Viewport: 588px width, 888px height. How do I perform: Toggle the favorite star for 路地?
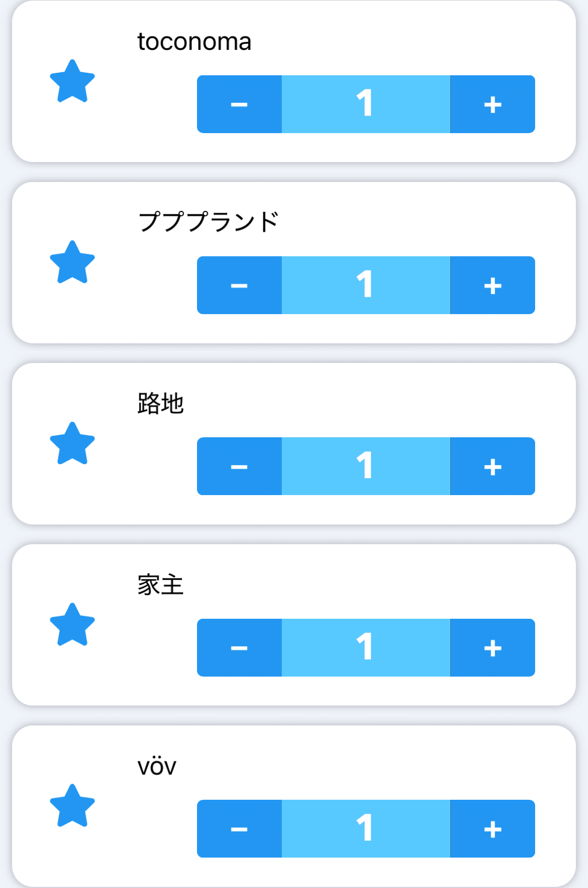point(72,444)
